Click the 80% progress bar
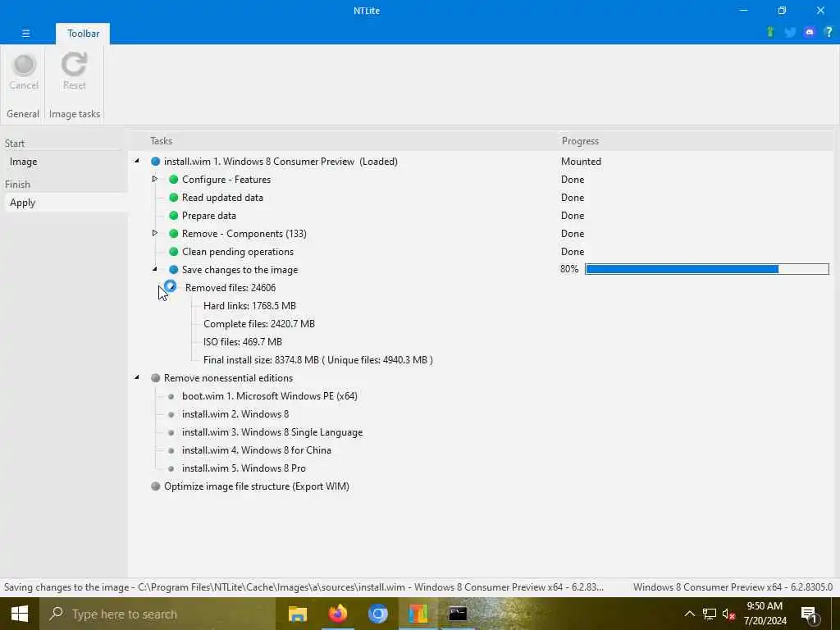 (x=707, y=269)
